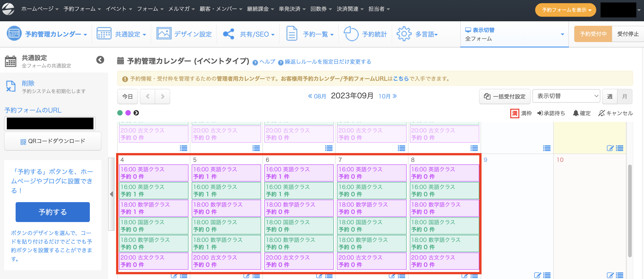This screenshot has height=279, width=644.
Task: Open the 予約一覧 document icon
Action: click(291, 34)
